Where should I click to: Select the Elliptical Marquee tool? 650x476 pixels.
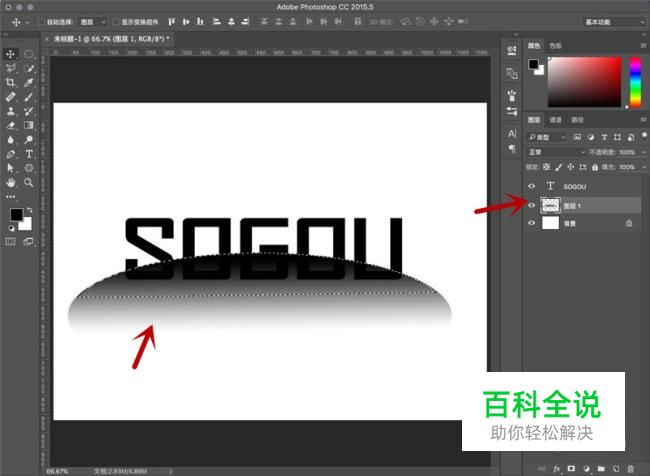coord(29,54)
